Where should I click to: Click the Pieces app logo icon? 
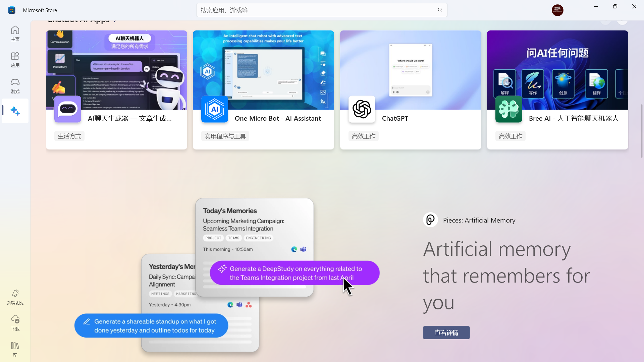tap(430, 220)
